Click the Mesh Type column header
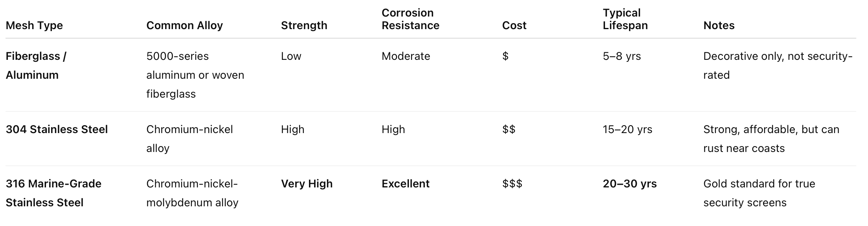 click(34, 26)
